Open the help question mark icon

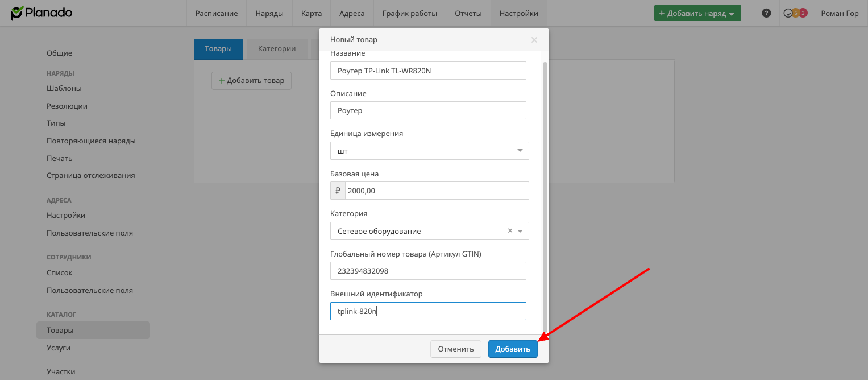tap(766, 13)
